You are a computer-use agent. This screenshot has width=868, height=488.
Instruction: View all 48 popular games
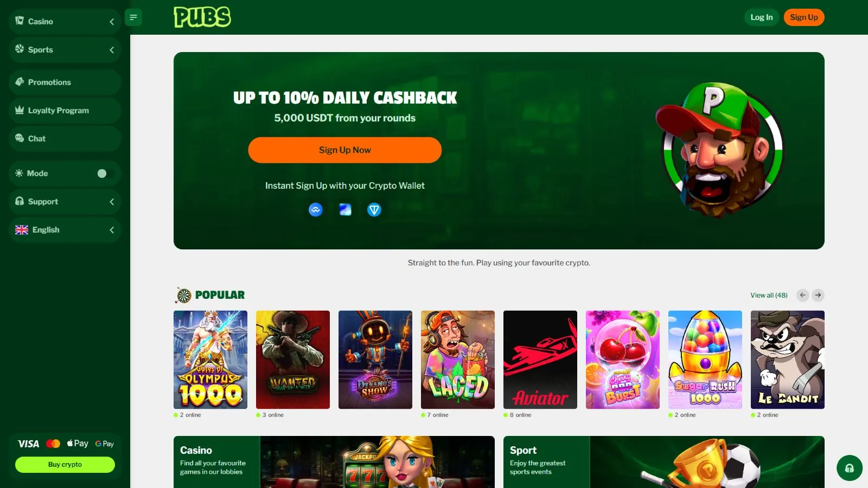pyautogui.click(x=769, y=296)
